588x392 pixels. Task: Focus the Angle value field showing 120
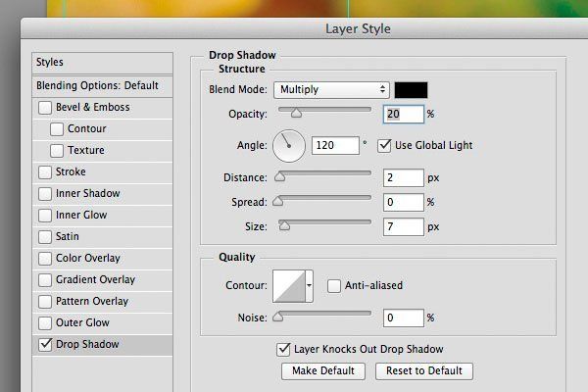(335, 146)
